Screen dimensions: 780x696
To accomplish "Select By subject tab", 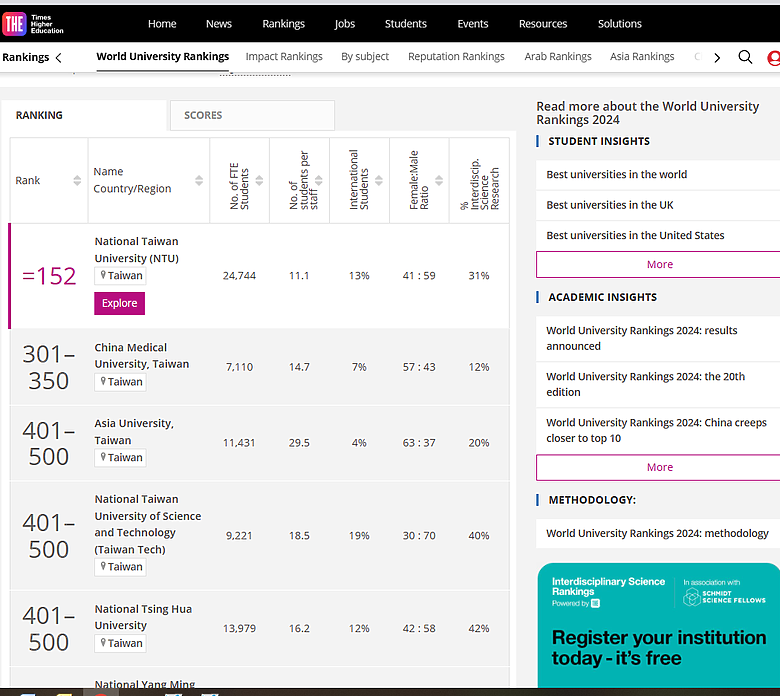I will [x=365, y=57].
